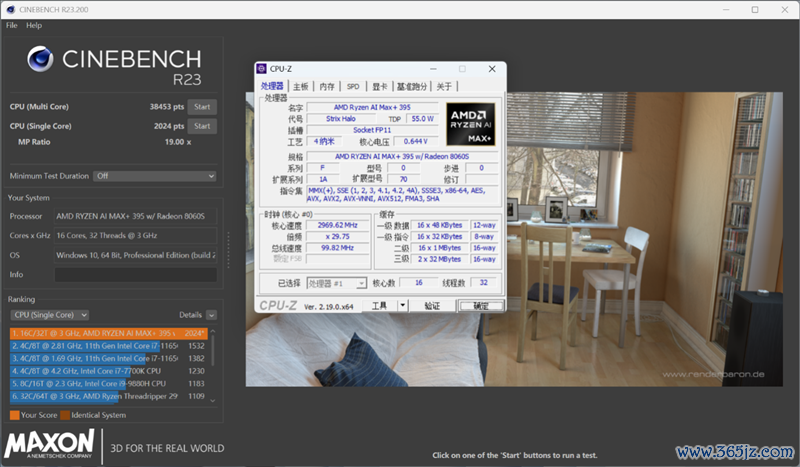The width and height of the screenshot is (800, 467).
Task: Select ranking row 3 Core i7-1165 at 1.69 GHz
Action: click(108, 358)
